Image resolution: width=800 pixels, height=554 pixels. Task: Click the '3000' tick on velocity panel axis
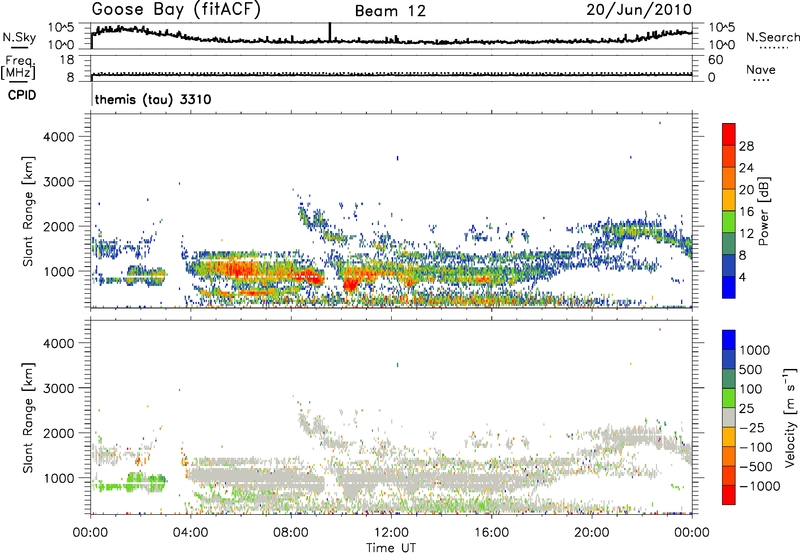point(59,388)
